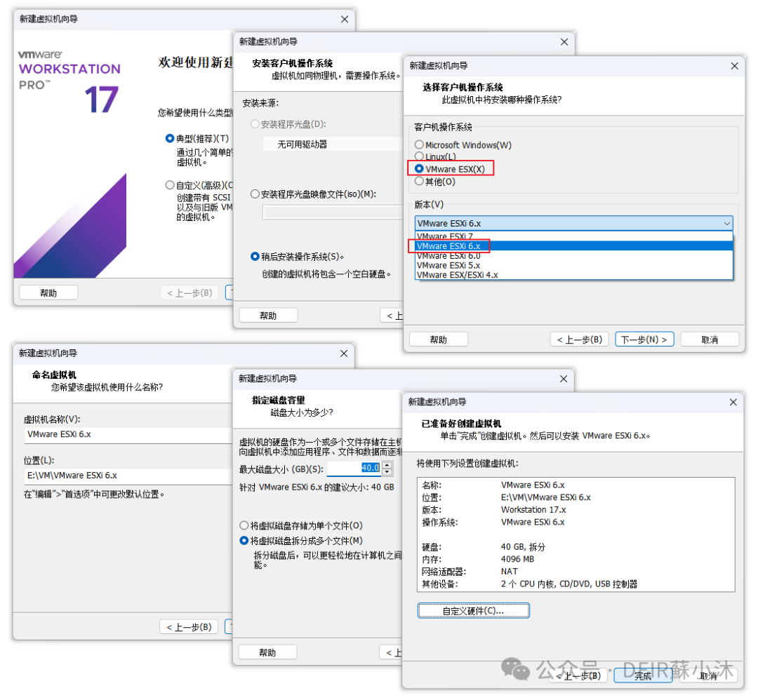Open 自定义硬件(C)... customize hardware
The height and width of the screenshot is (700, 758).
coord(473,611)
